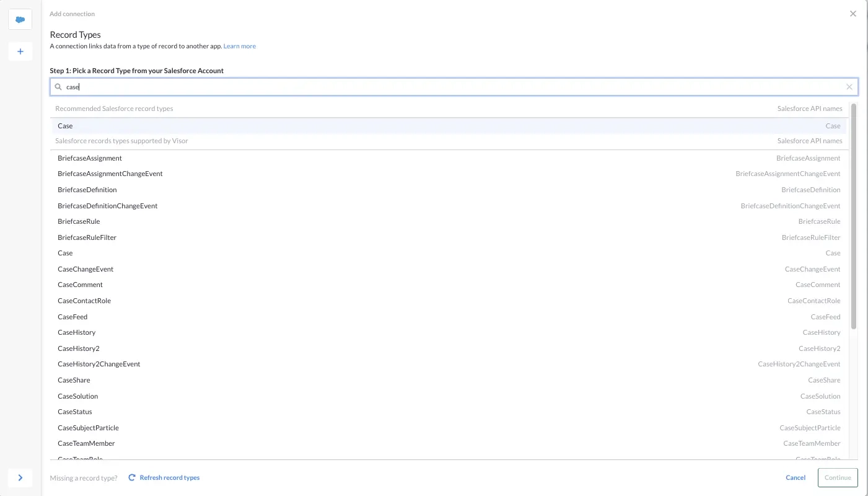The height and width of the screenshot is (496, 868).
Task: Click the Cancel button
Action: point(795,477)
